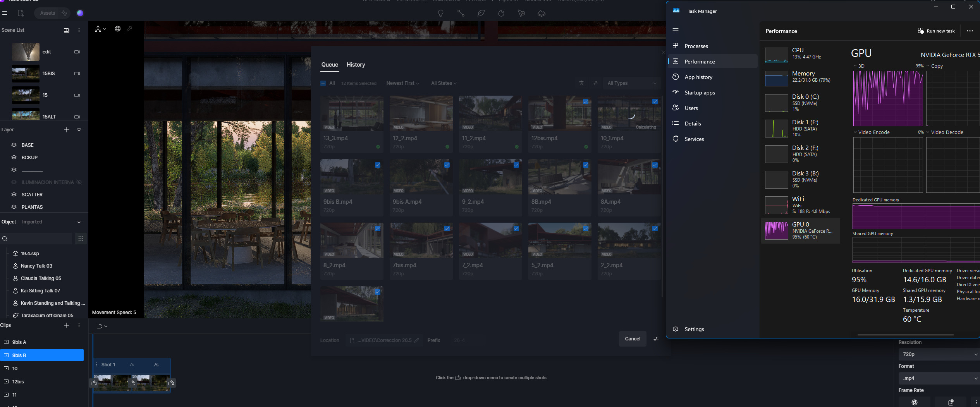The height and width of the screenshot is (407, 980).
Task: Click camera icon beside 15BIS scene
Action: [77, 74]
